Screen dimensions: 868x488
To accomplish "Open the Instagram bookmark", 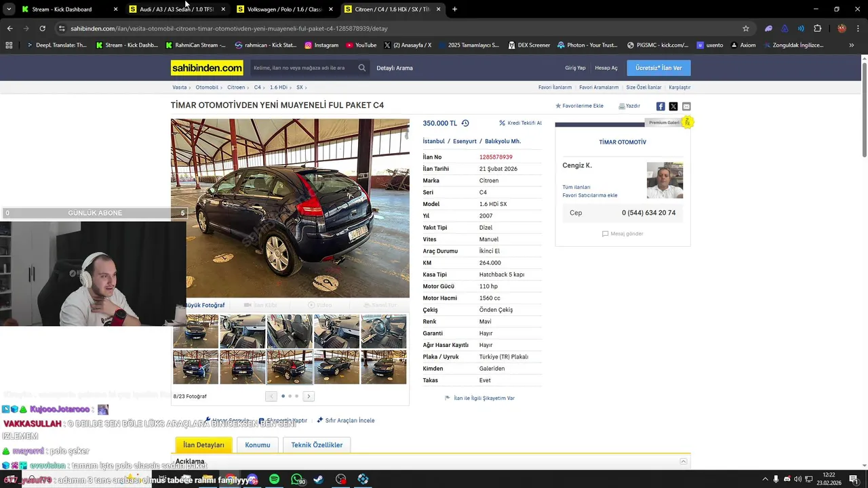I will 321,45.
